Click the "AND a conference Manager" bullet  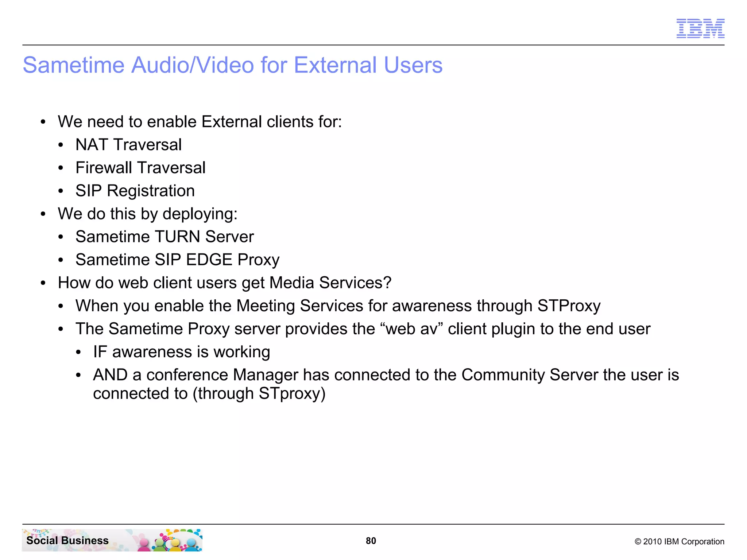[x=386, y=384]
